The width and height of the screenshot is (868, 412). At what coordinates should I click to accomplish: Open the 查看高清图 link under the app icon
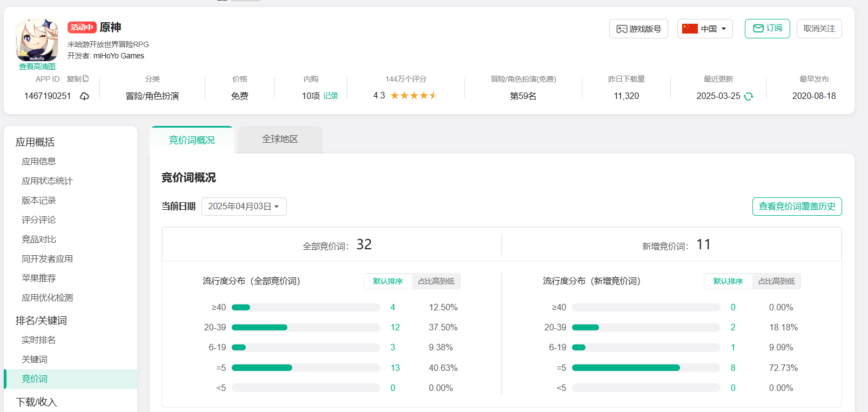(x=37, y=67)
